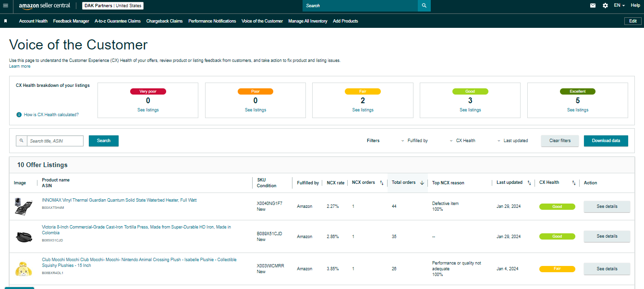This screenshot has height=289, width=644.
Task: Click the 3.85% NCX rate value
Action: 333,269
